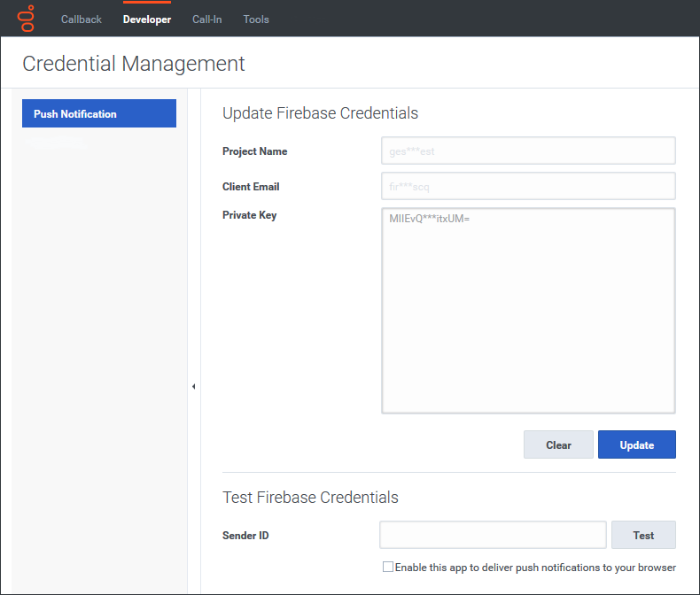Click the Sender ID label
Image resolution: width=700 pixels, height=595 pixels.
click(245, 536)
